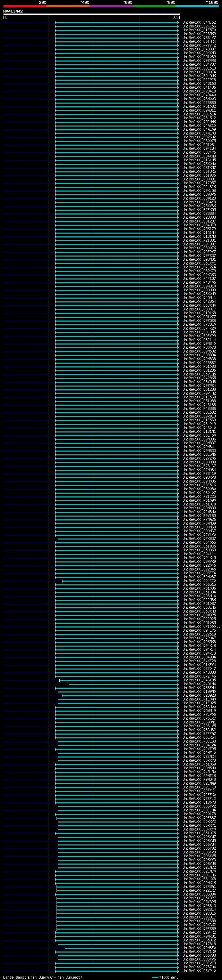This screenshot has width=222, height=980.
Task: Select hit UniRef100_P23569
Action: 199,34
